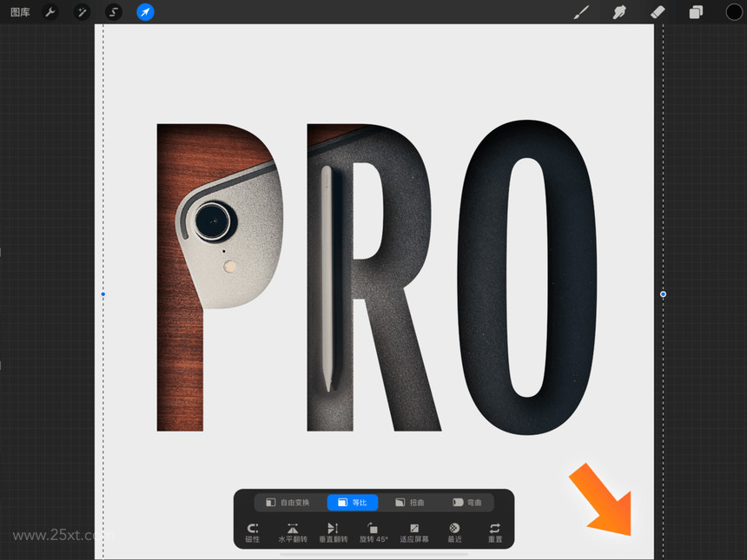The width and height of the screenshot is (747, 560).
Task: Click 适应屏幕 fit to screen
Action: coord(414,533)
